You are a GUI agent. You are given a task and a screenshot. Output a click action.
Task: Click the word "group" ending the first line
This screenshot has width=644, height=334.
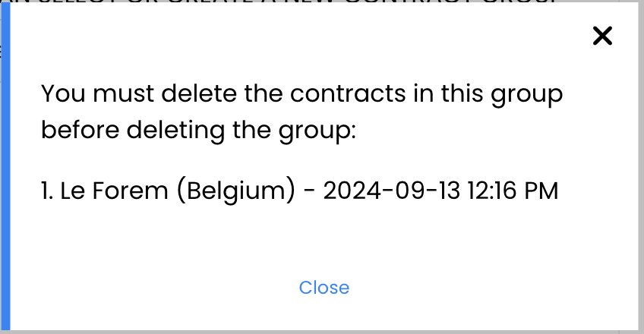pyautogui.click(x=526, y=95)
